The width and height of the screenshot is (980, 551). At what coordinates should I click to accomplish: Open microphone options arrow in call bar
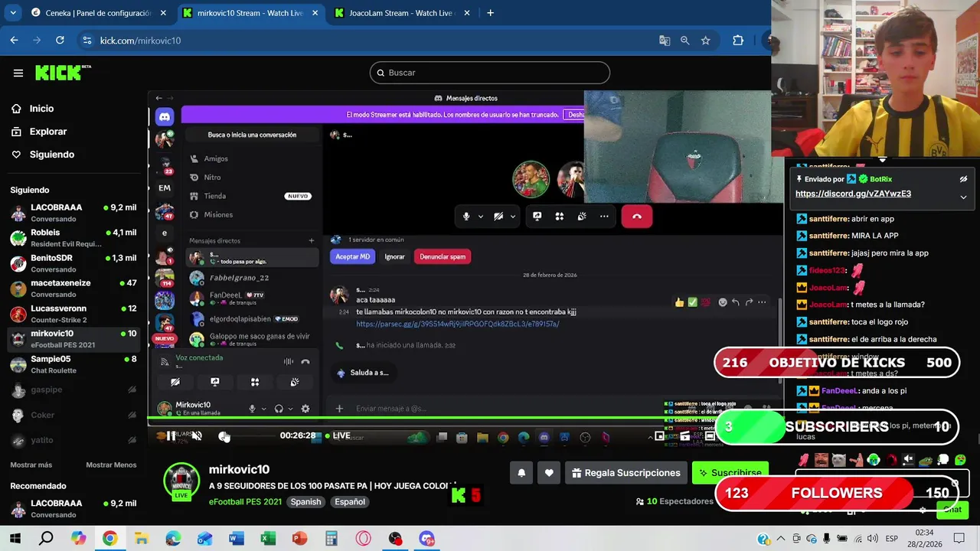pos(481,217)
